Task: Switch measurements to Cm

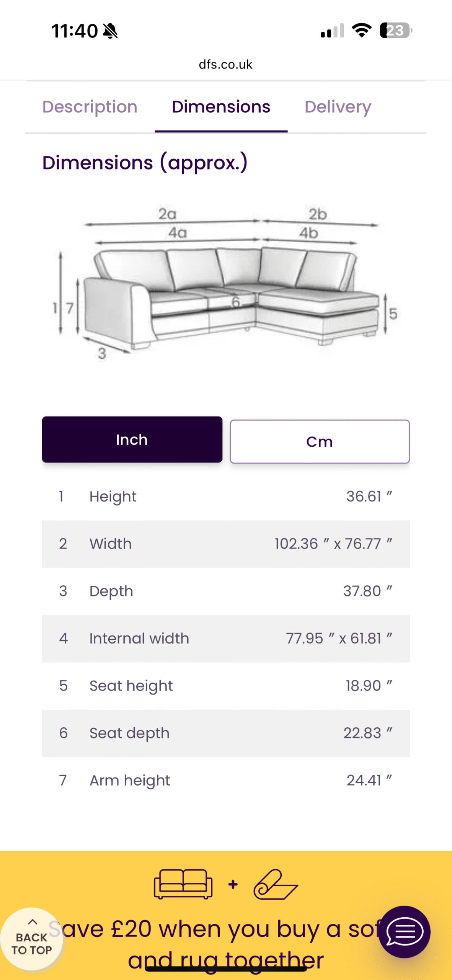Action: click(x=320, y=441)
